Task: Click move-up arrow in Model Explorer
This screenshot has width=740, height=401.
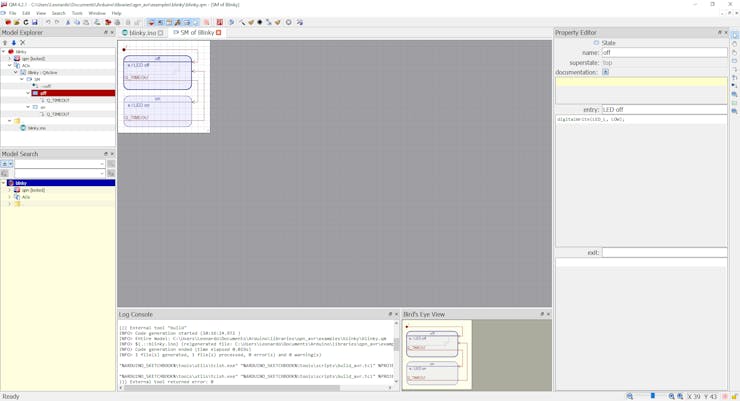Action: pyautogui.click(x=5, y=42)
